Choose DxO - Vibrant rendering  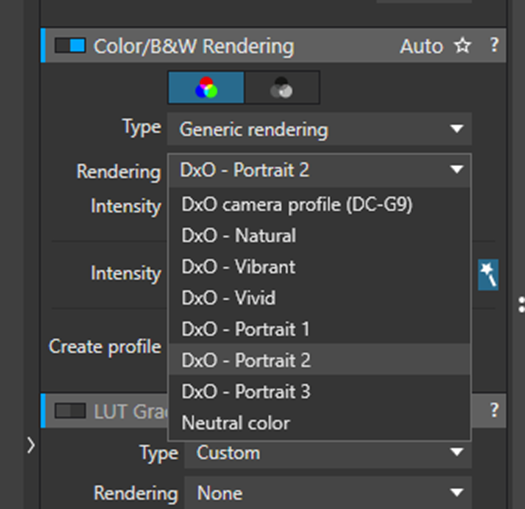coord(319,267)
